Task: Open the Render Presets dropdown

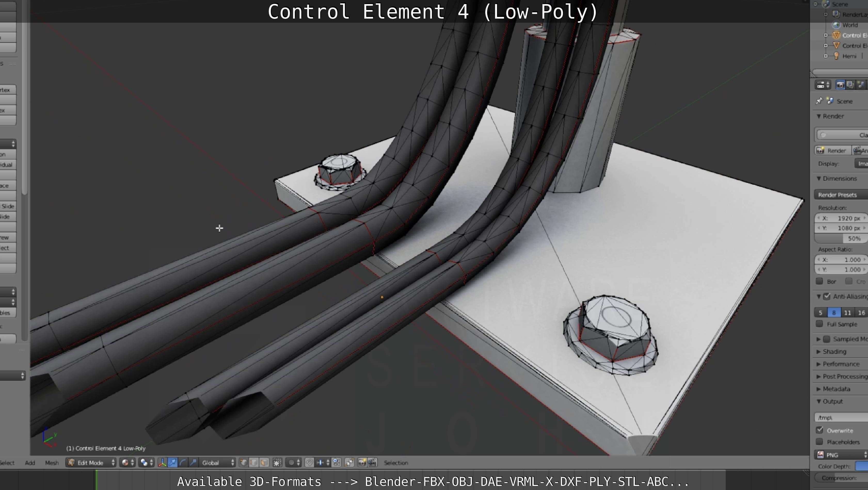Action: coord(841,195)
